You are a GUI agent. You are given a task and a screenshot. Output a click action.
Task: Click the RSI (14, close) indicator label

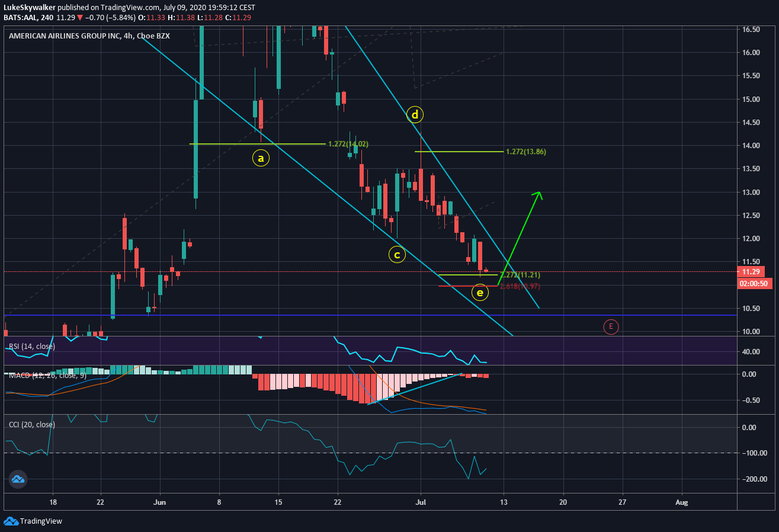point(31,346)
